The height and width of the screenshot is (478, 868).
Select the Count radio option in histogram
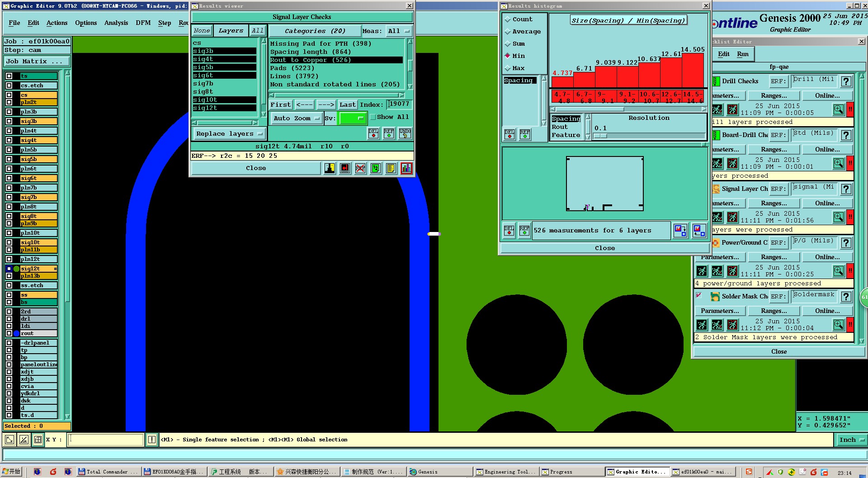[508, 19]
